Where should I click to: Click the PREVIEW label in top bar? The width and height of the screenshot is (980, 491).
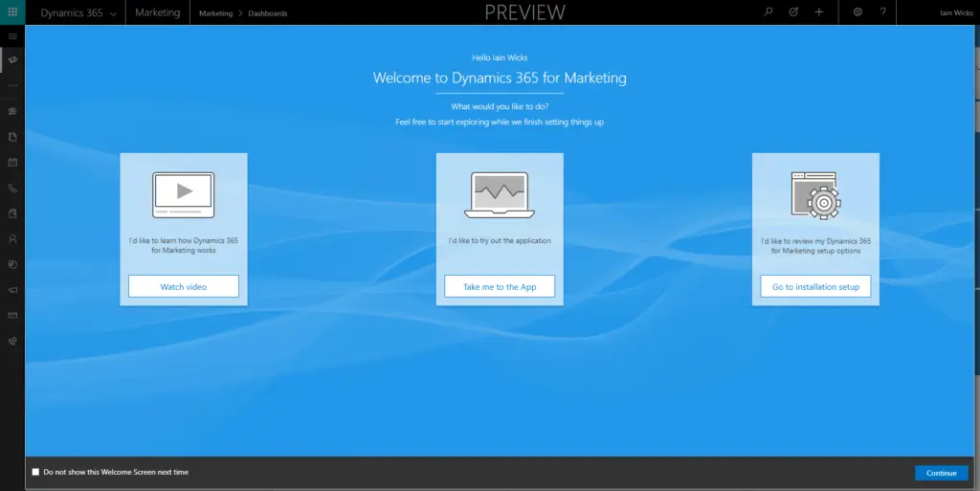click(x=525, y=12)
